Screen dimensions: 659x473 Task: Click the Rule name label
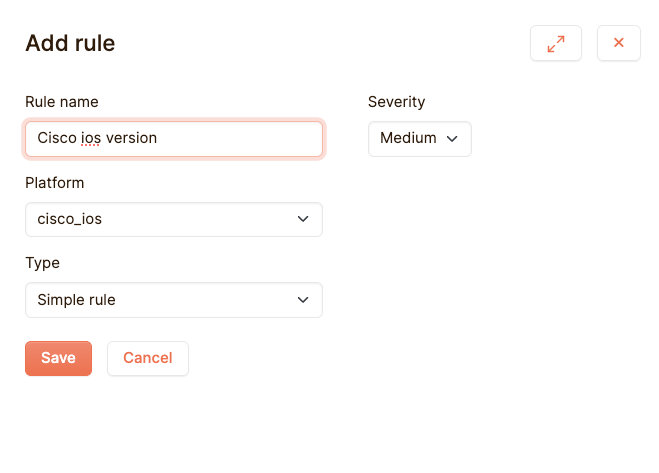click(62, 102)
